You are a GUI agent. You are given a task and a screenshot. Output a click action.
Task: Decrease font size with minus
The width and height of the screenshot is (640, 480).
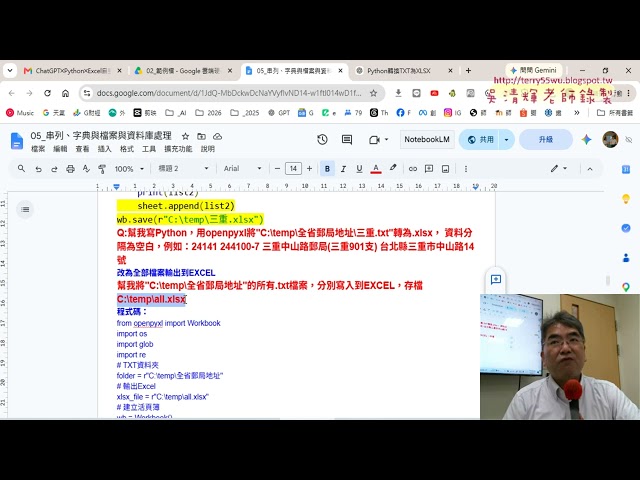pos(277,169)
